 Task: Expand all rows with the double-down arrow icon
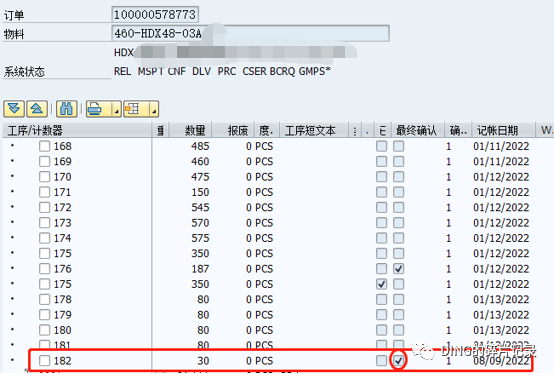pyautogui.click(x=14, y=109)
